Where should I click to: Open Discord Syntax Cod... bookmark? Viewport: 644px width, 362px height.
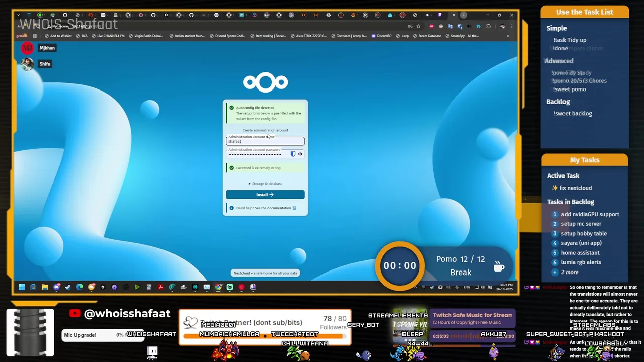[x=227, y=36]
